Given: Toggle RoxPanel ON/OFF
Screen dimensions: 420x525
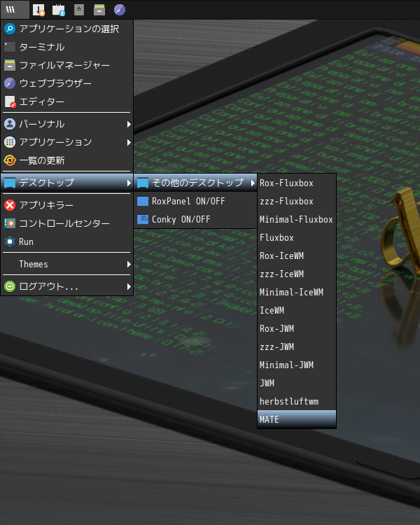Looking at the screenshot, I should [x=195, y=201].
